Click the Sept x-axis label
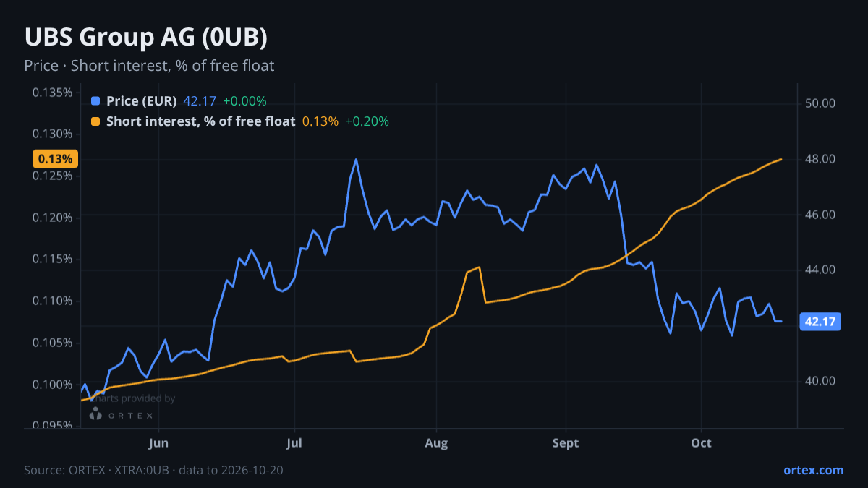 click(566, 442)
